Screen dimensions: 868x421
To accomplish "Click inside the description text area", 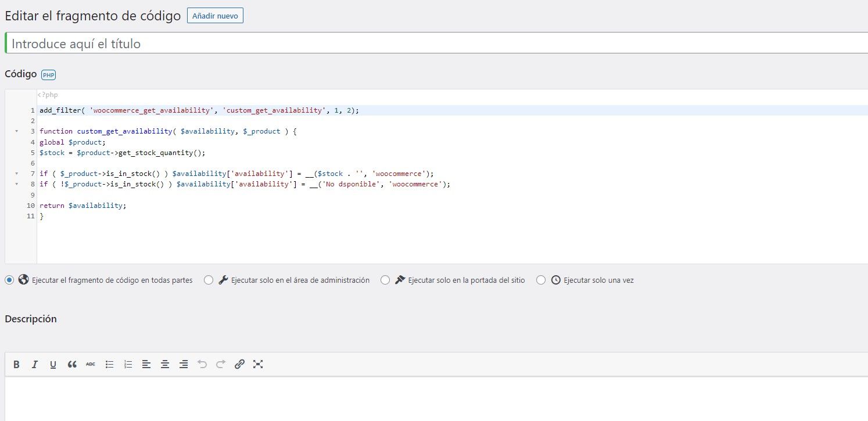I will pyautogui.click(x=436, y=399).
